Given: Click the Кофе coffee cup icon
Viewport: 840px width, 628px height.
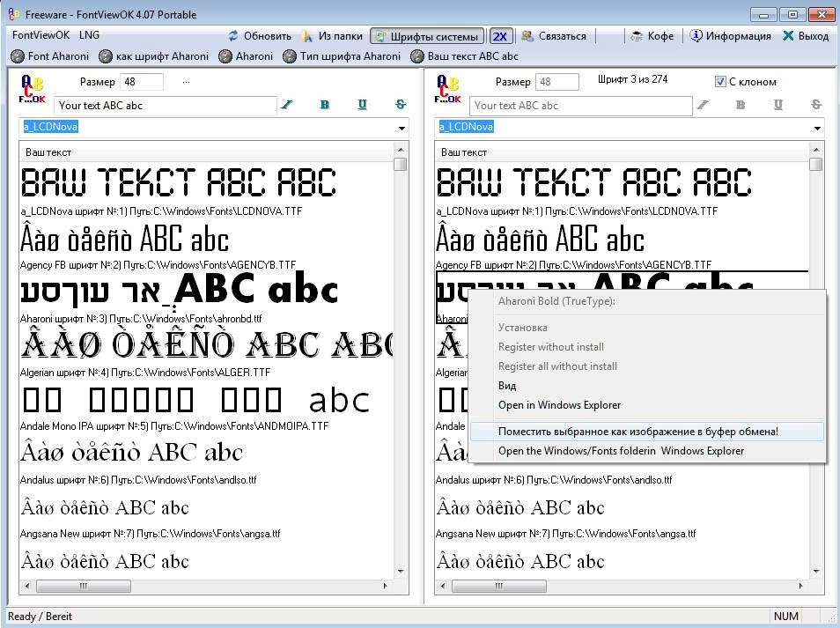Looking at the screenshot, I should click(x=637, y=36).
